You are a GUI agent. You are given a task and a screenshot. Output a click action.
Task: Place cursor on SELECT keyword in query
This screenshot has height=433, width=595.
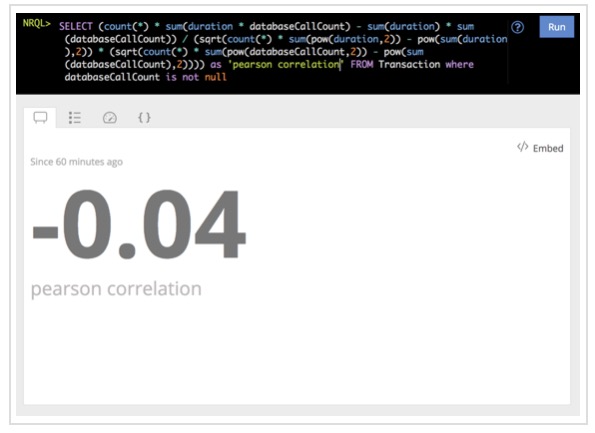click(x=76, y=27)
